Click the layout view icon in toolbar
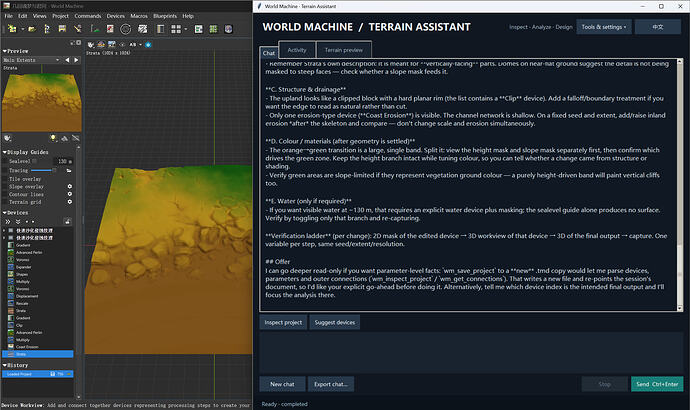The image size is (690, 410). [x=161, y=29]
